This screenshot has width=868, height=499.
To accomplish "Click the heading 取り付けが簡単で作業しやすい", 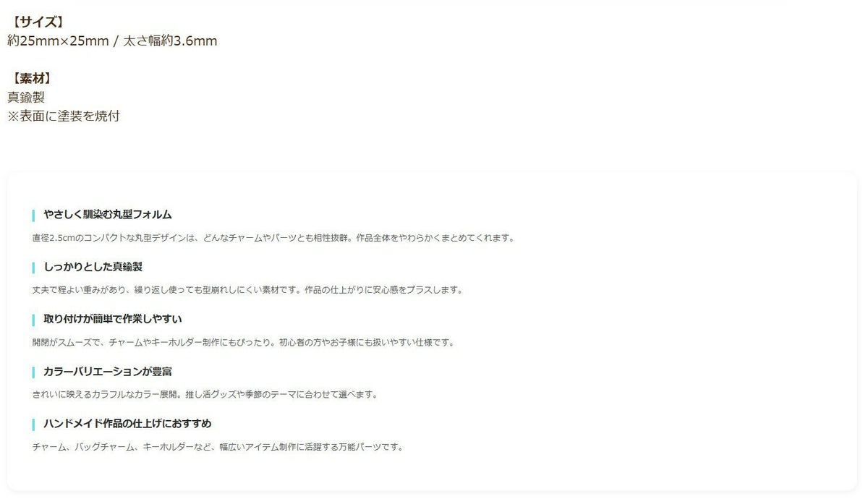I will pyautogui.click(x=113, y=319).
